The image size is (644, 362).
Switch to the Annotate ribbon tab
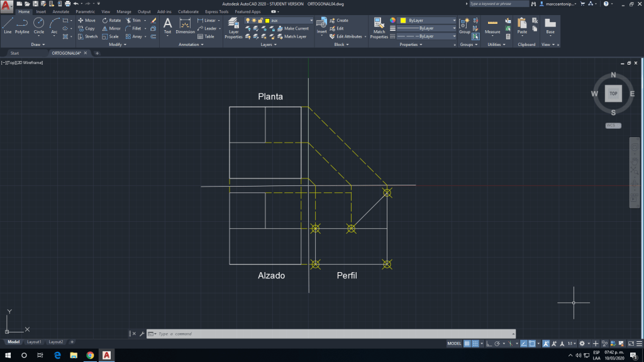[x=61, y=11]
